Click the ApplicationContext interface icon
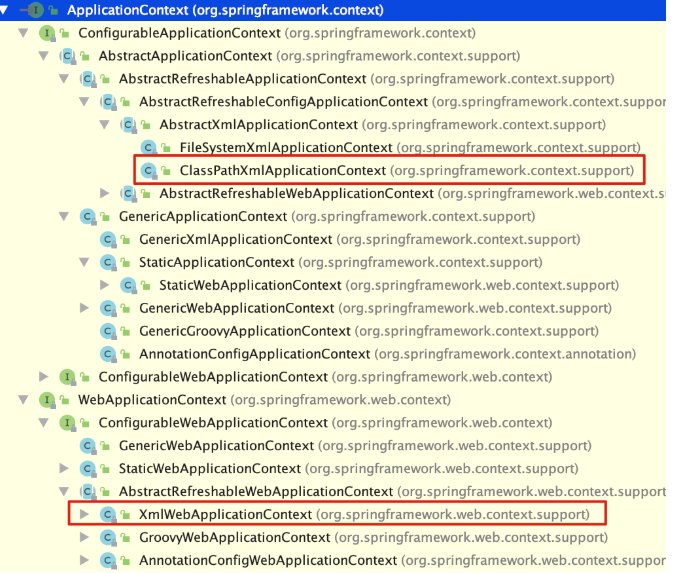The height and width of the screenshot is (573, 696). [36, 10]
